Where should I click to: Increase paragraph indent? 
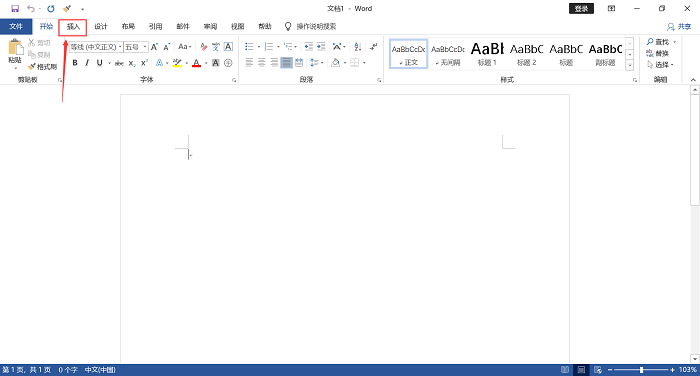click(x=321, y=46)
